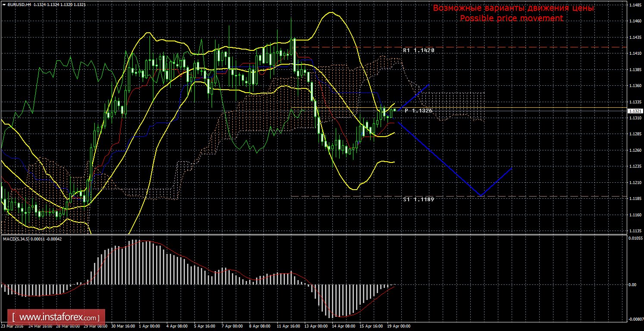
Task: Open the www.instaforex.com watermark link
Action: click(x=56, y=318)
